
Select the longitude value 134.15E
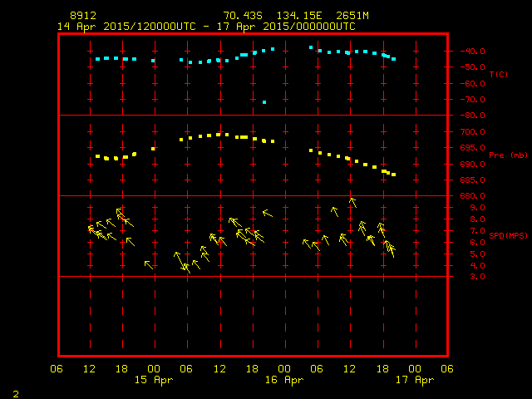(299, 16)
